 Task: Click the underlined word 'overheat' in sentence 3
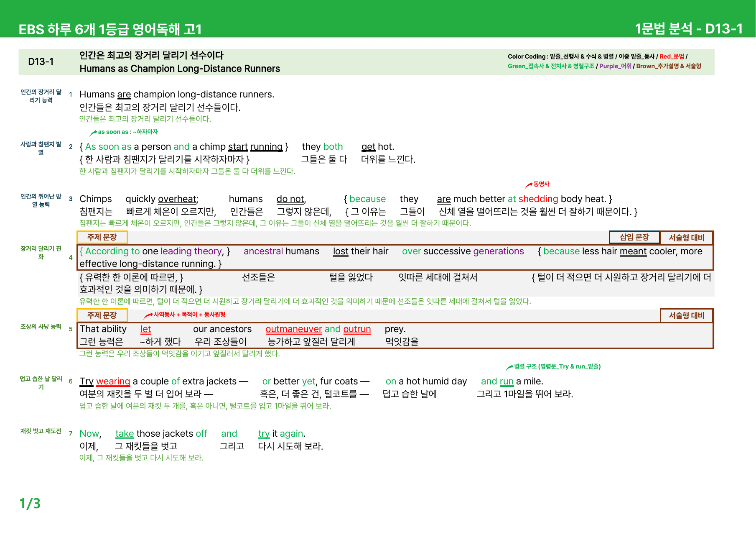pos(177,199)
